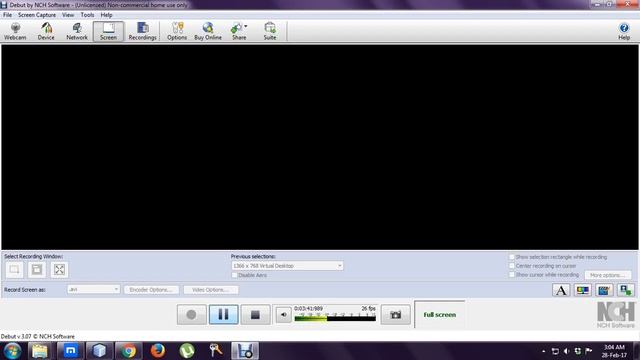The height and width of the screenshot is (360, 640).
Task: Select the Webcam source in toolbar
Action: click(x=15, y=31)
